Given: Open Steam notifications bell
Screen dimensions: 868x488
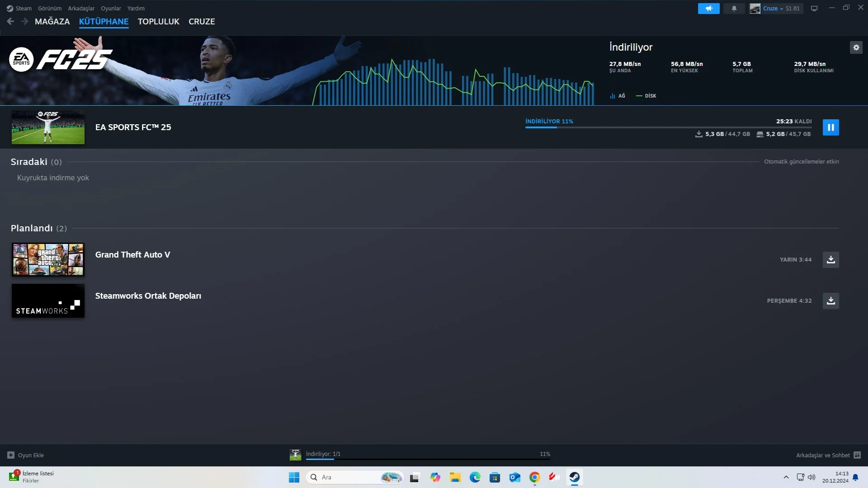Looking at the screenshot, I should 734,8.
